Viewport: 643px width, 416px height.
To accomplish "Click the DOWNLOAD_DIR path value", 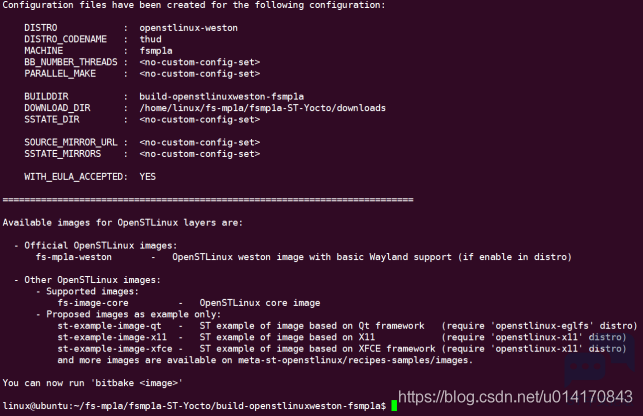I will (262, 108).
